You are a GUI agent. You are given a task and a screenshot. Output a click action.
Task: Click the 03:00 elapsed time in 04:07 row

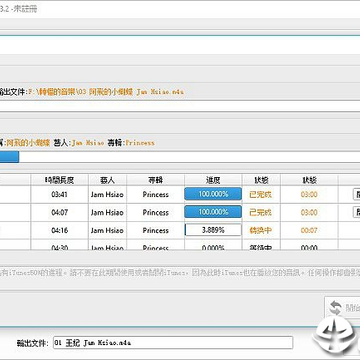pos(309,212)
